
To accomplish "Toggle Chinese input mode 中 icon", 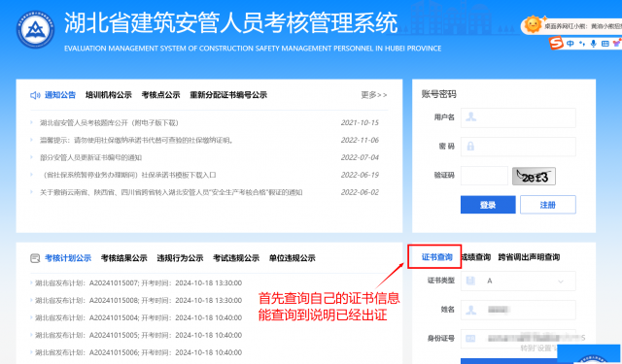I will pyautogui.click(x=570, y=44).
